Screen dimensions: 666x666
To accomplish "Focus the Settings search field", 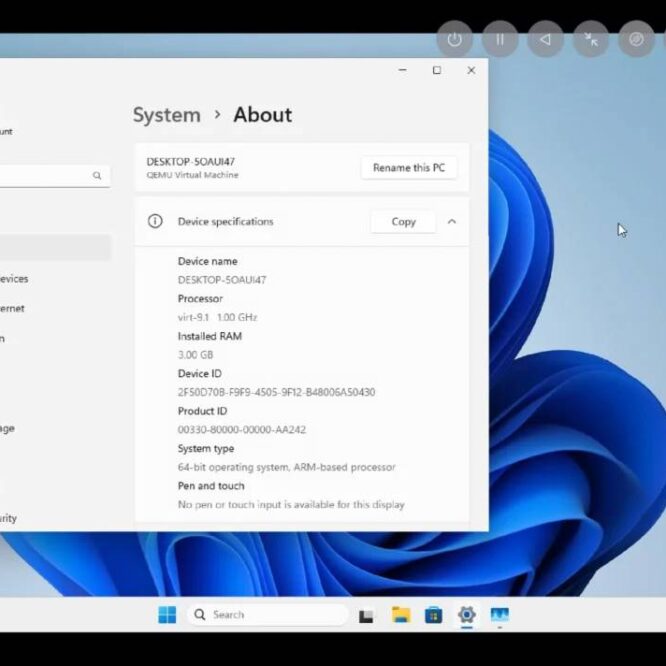I will pos(54,175).
